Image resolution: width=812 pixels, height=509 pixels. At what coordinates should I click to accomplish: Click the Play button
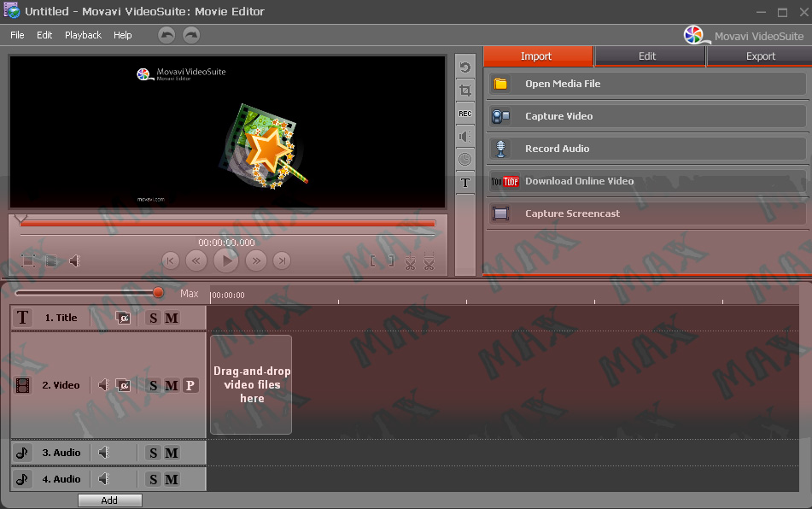coord(226,260)
